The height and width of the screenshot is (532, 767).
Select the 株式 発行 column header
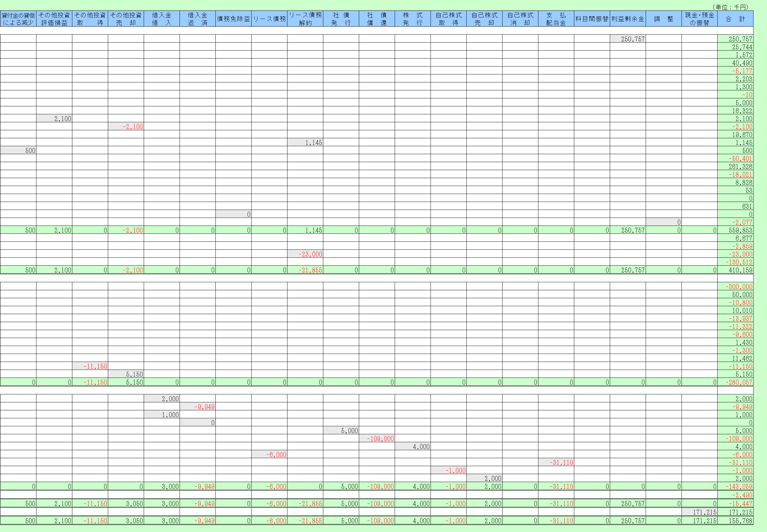(413, 19)
